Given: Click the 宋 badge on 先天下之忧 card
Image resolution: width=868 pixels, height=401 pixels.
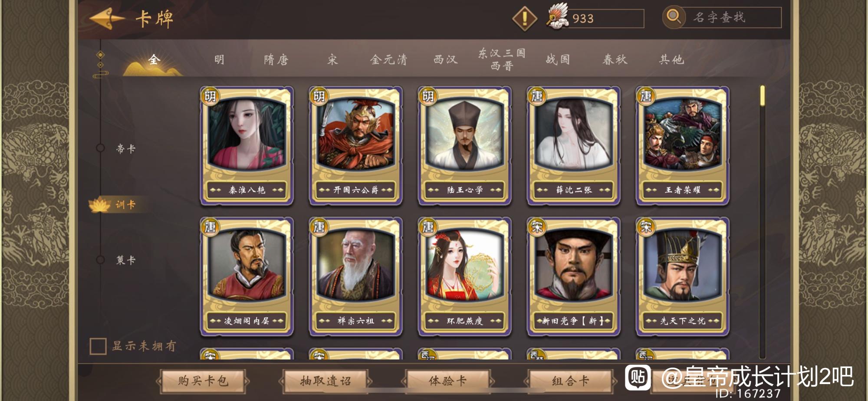Looking at the screenshot, I should point(646,227).
